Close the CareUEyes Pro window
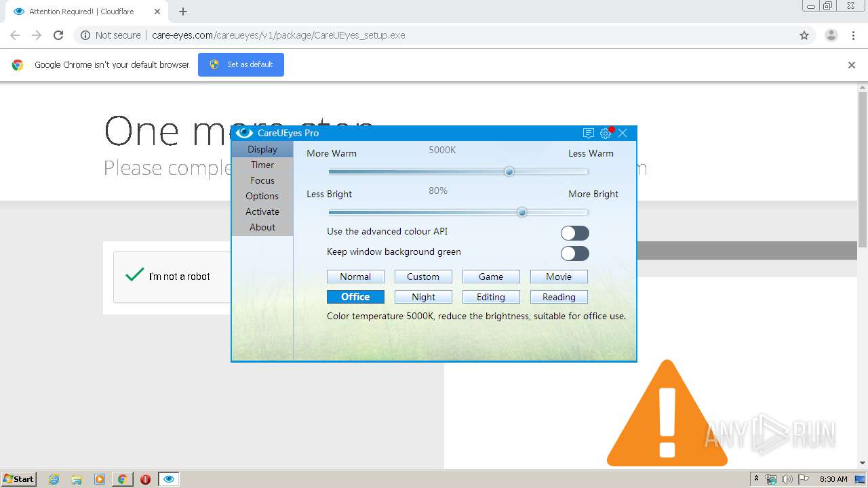Screen dimensions: 868x488 pos(623,134)
